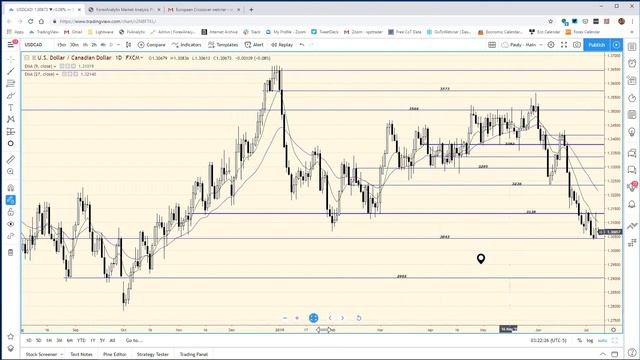Click the blue center chart button
Viewport: 640px width, 360px height.
pyautogui.click(x=313, y=318)
